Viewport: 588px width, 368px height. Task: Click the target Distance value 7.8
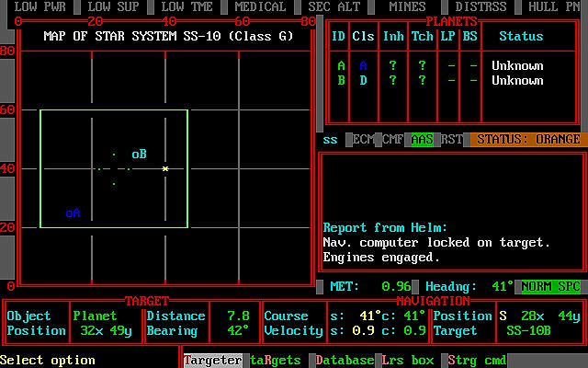tap(238, 316)
